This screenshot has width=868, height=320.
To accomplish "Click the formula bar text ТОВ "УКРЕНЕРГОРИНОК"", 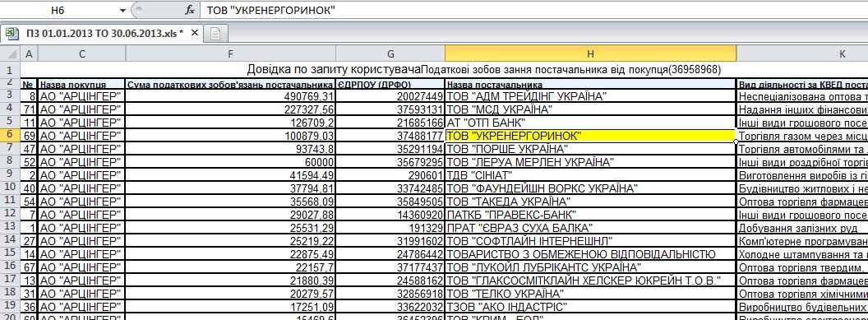I will 270,10.
